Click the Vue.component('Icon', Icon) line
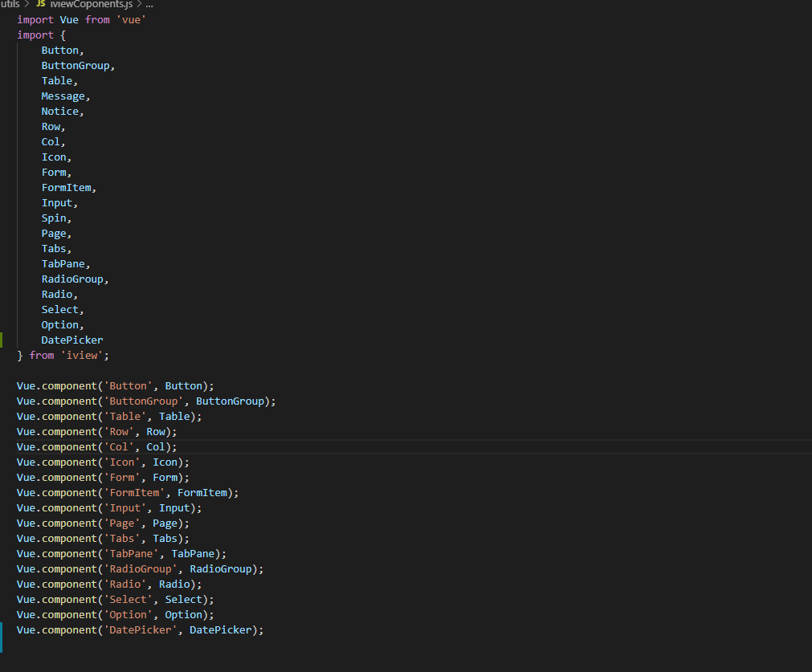 click(x=103, y=462)
